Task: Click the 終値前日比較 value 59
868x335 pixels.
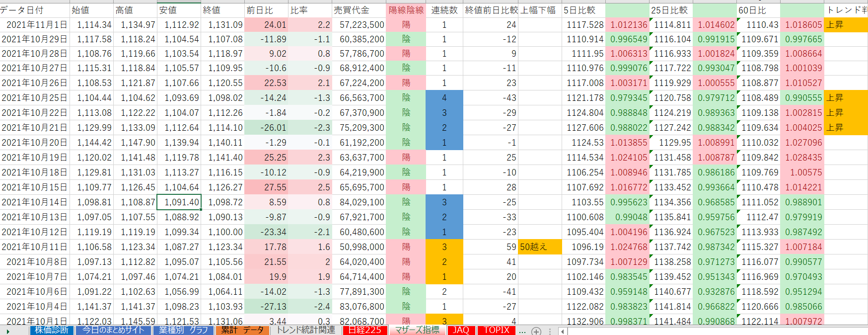Action: 491,247
